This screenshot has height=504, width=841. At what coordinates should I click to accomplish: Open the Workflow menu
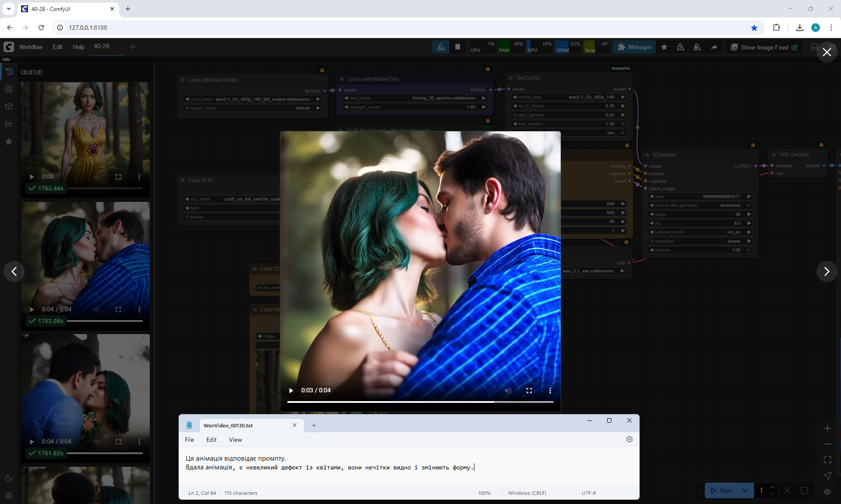31,47
